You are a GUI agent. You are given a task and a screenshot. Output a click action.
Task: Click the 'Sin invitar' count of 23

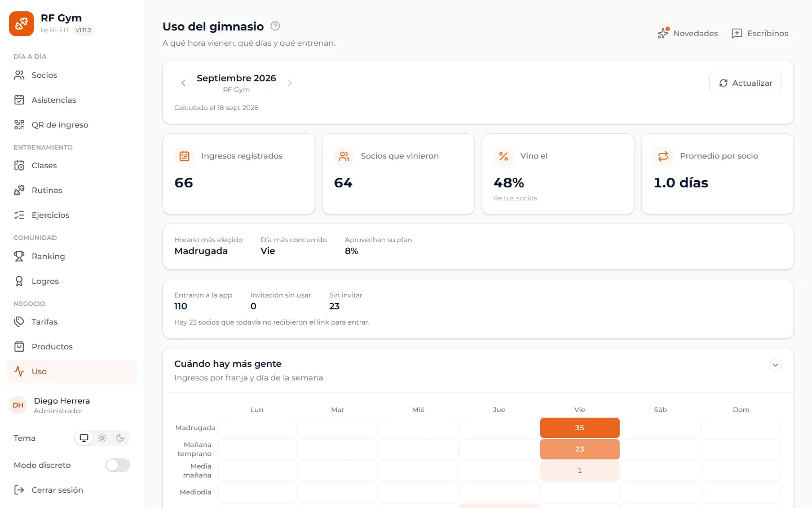(x=334, y=306)
